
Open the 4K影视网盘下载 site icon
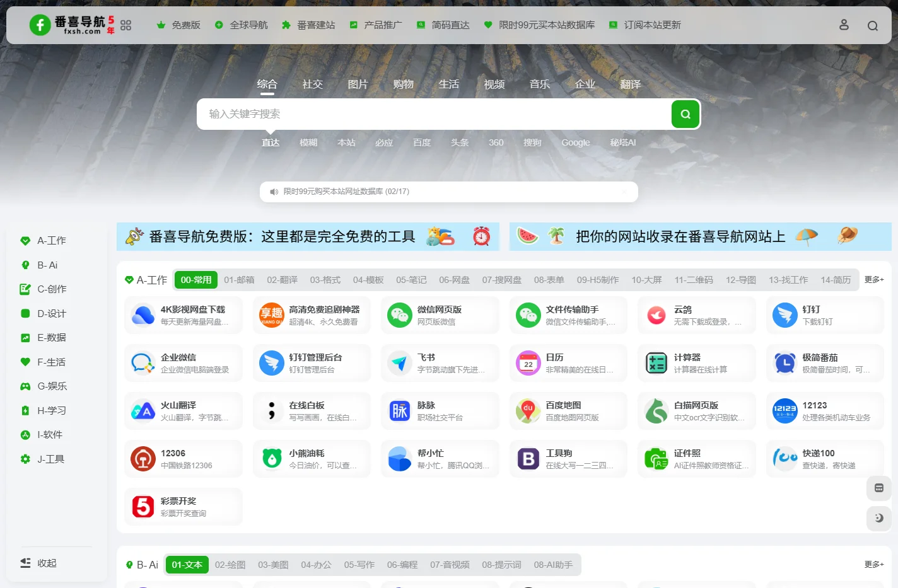143,315
